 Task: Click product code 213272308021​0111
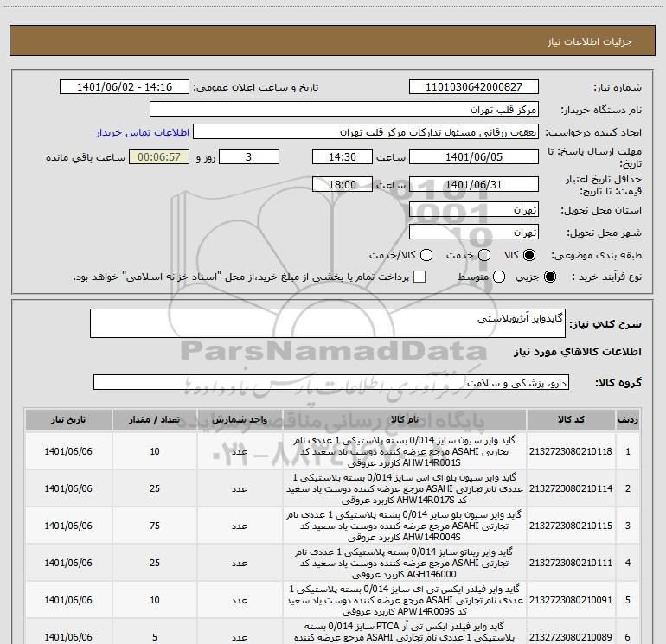pyautogui.click(x=571, y=563)
